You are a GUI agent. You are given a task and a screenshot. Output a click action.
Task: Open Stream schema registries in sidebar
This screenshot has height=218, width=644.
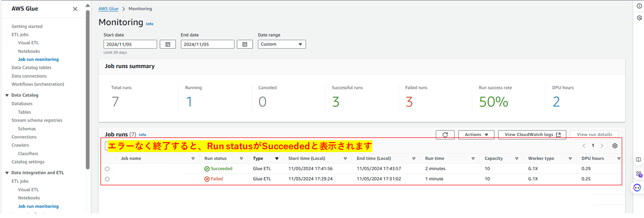pyautogui.click(x=37, y=120)
